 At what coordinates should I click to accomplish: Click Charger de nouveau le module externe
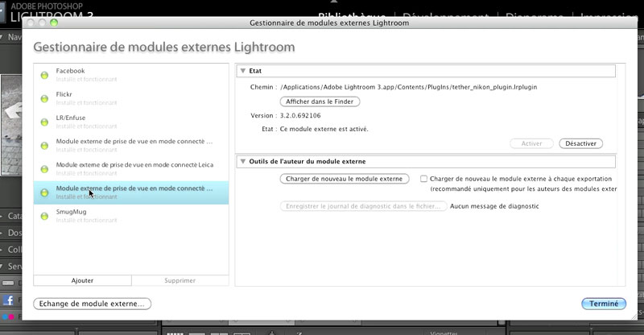click(x=345, y=179)
